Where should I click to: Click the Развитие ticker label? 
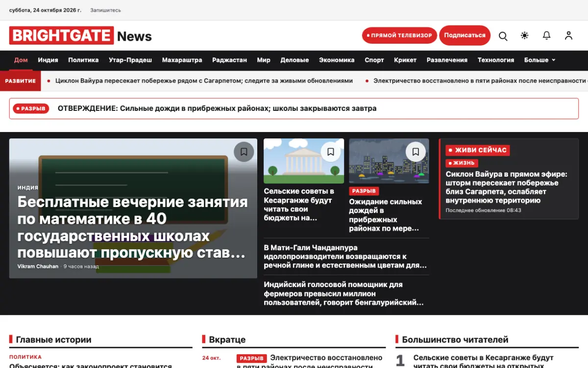20,81
